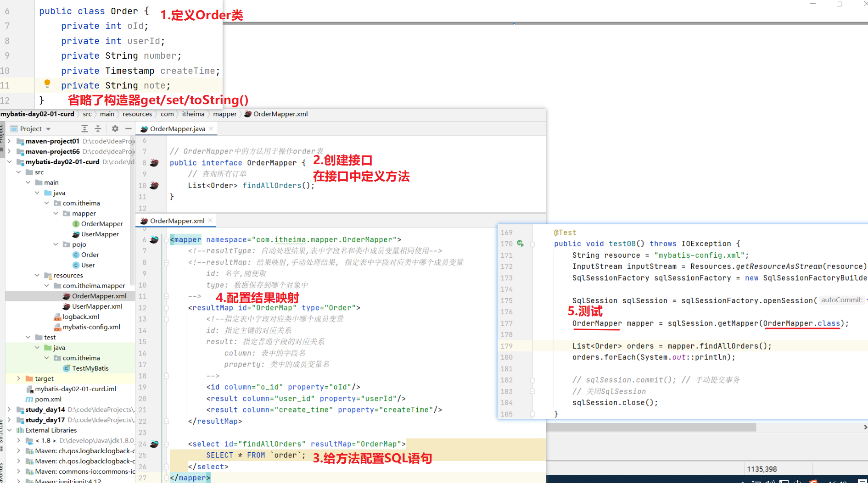This screenshot has width=868, height=483.
Task: Click OrderMapper.xml breadcrumb in navigation bar
Action: click(x=276, y=114)
